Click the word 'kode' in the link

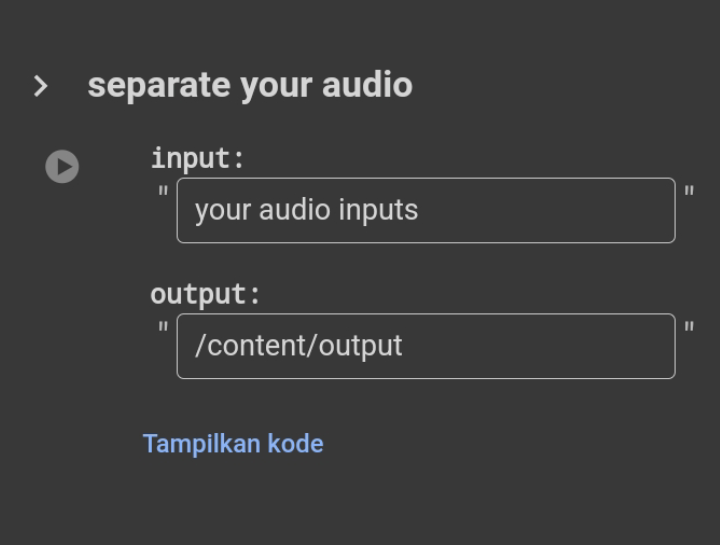point(295,444)
